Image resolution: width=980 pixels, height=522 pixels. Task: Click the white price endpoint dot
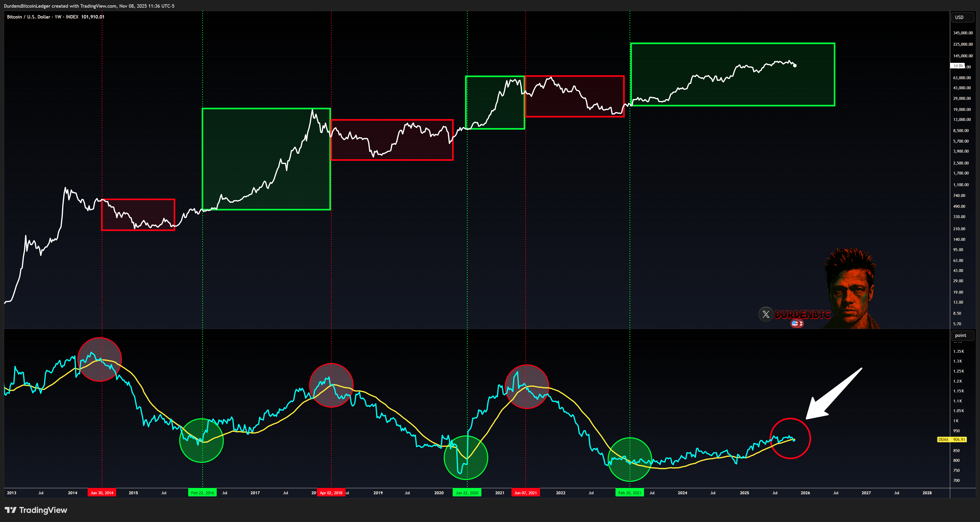click(795, 66)
